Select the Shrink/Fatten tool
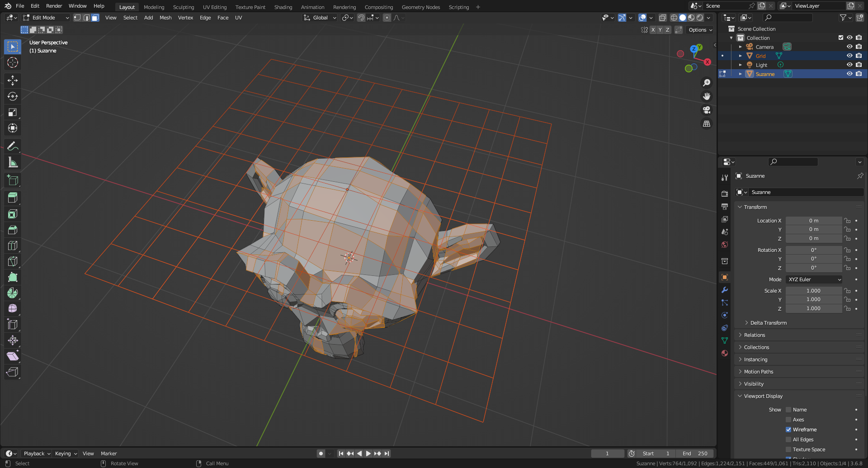Image resolution: width=868 pixels, height=468 pixels. coord(13,340)
